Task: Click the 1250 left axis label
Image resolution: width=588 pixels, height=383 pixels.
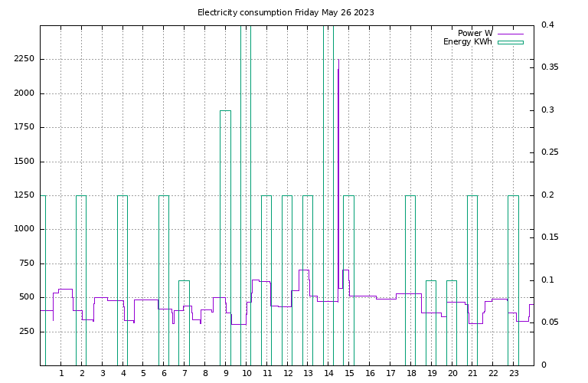Action: 24,195
